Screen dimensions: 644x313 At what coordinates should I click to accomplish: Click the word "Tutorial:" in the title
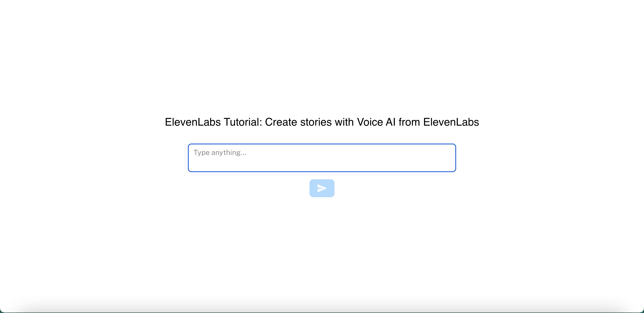(243, 122)
